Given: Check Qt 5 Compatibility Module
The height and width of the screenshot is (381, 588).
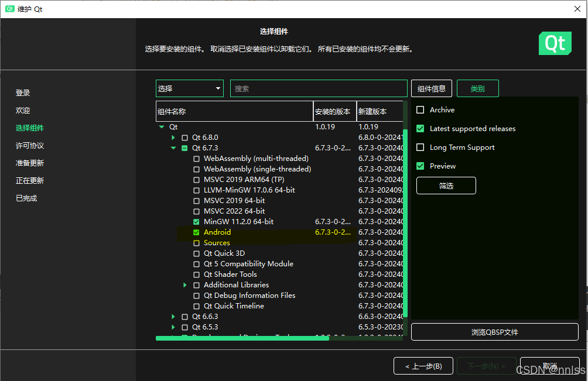Looking at the screenshot, I should 196,264.
